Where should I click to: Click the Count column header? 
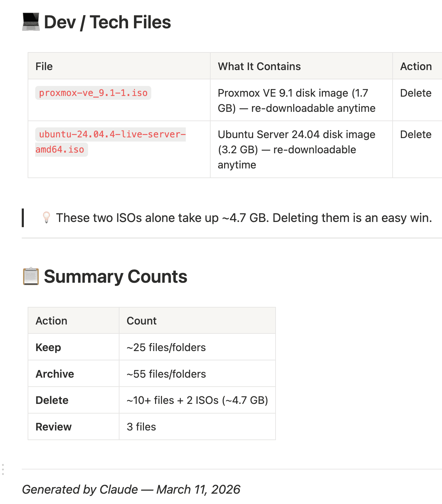pyautogui.click(x=197, y=321)
